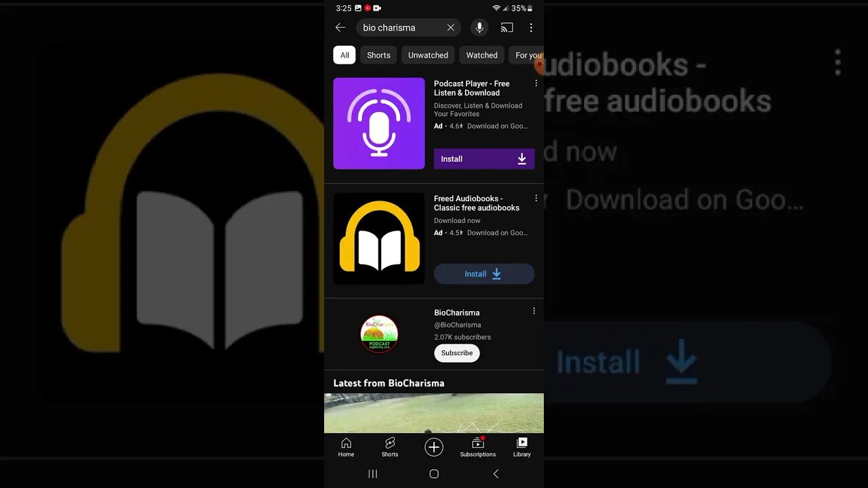
Task: Open the top bar three-dot menu
Action: [x=531, y=28]
